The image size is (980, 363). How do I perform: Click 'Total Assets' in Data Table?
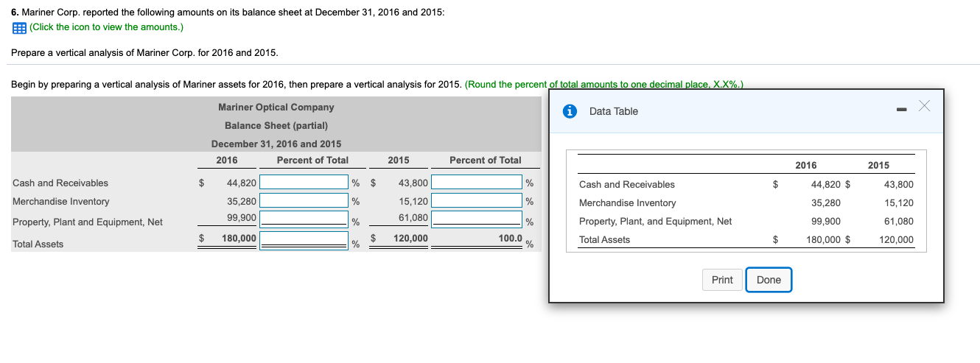pos(605,239)
